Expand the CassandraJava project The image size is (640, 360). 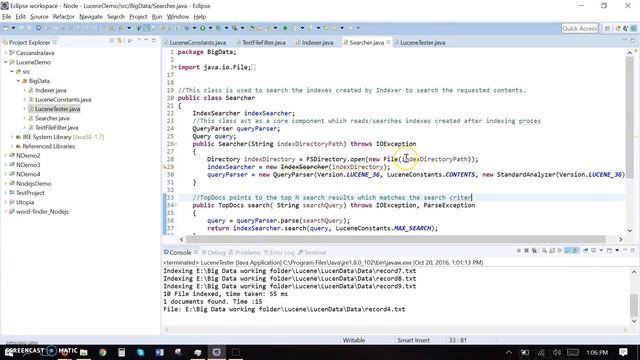(5, 53)
